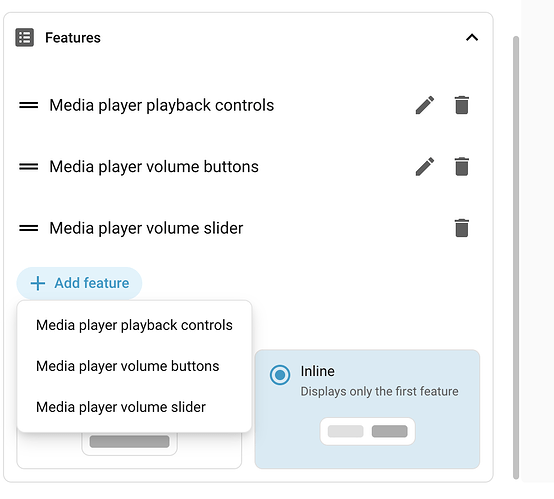Edit Media player volume buttons feature
This screenshot has width=554, height=499.
point(425,166)
